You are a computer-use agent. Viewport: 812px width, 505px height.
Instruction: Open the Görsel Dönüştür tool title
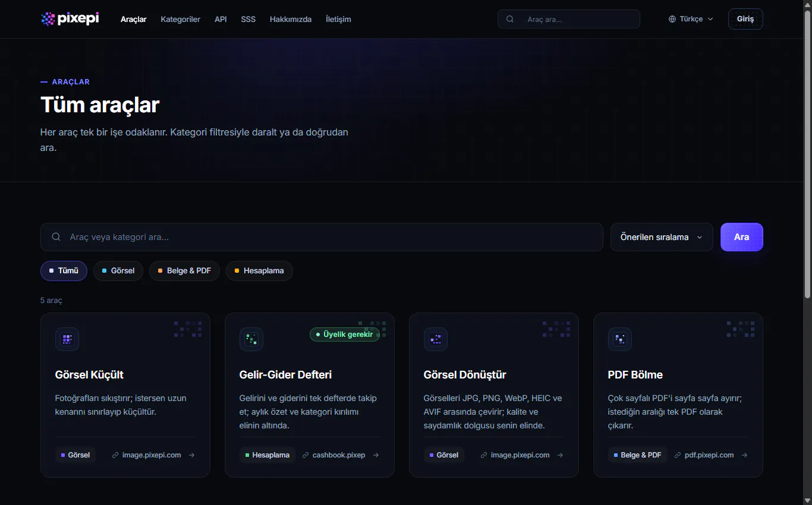point(465,375)
